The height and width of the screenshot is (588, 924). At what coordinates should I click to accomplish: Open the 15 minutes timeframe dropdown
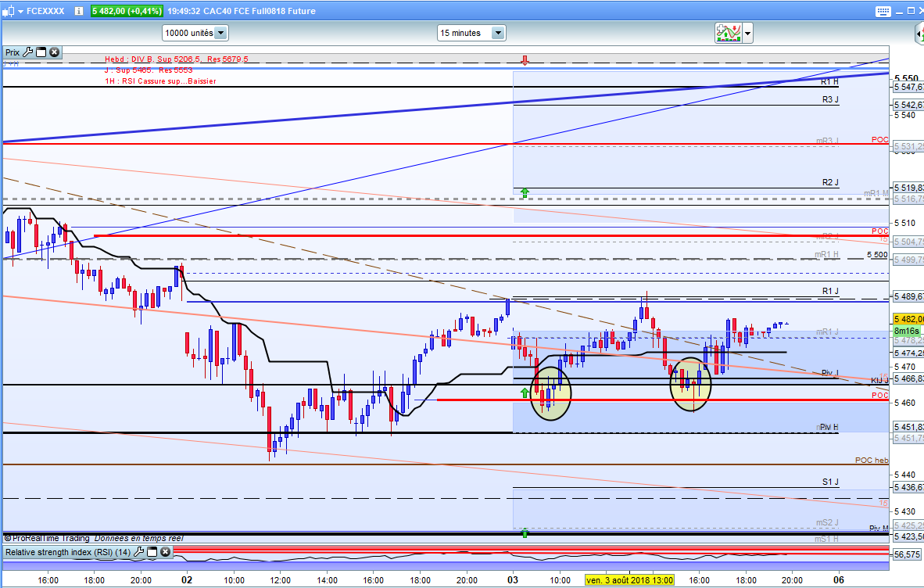coord(471,33)
